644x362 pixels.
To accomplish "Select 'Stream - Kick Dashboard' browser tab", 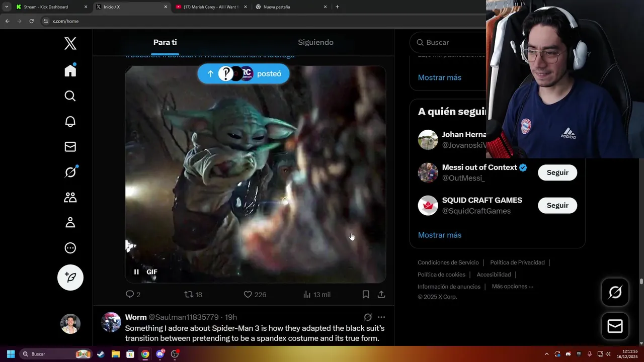I will 51,7.
